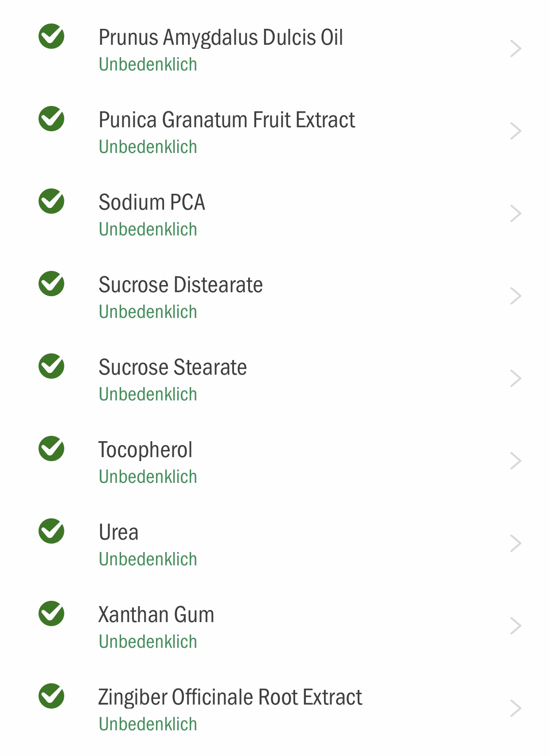Click green checkmark icon next to Sucrose Stearate
This screenshot has width=550, height=756.
point(51,366)
